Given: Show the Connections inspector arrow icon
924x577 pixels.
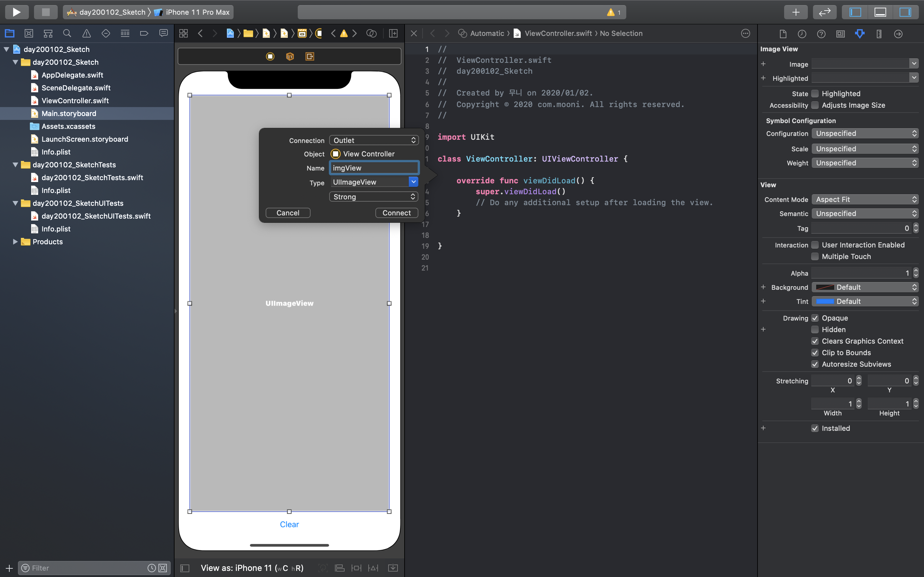Looking at the screenshot, I should 898,34.
